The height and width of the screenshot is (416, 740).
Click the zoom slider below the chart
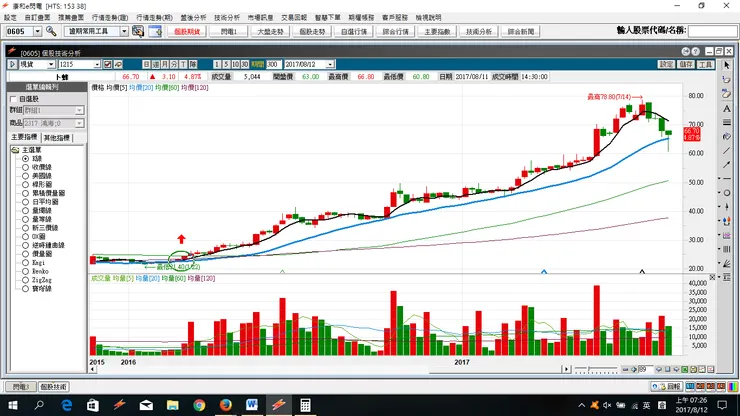[596, 369]
